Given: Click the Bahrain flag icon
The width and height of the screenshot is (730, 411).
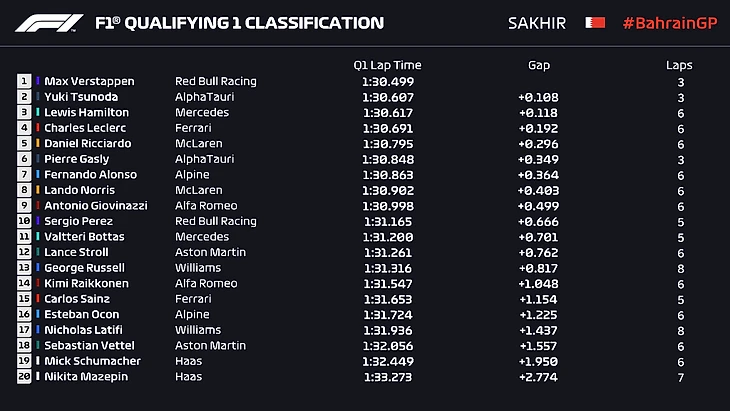Looking at the screenshot, I should (595, 22).
